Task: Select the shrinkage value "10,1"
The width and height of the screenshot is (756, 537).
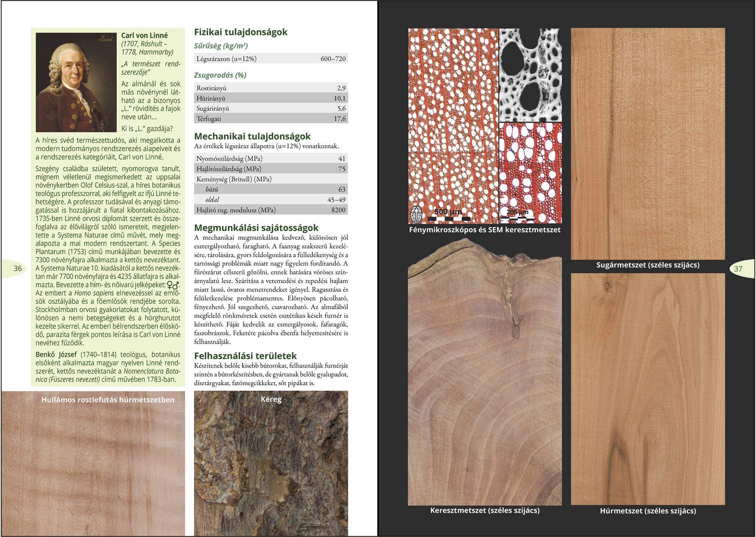Action: 340,99
